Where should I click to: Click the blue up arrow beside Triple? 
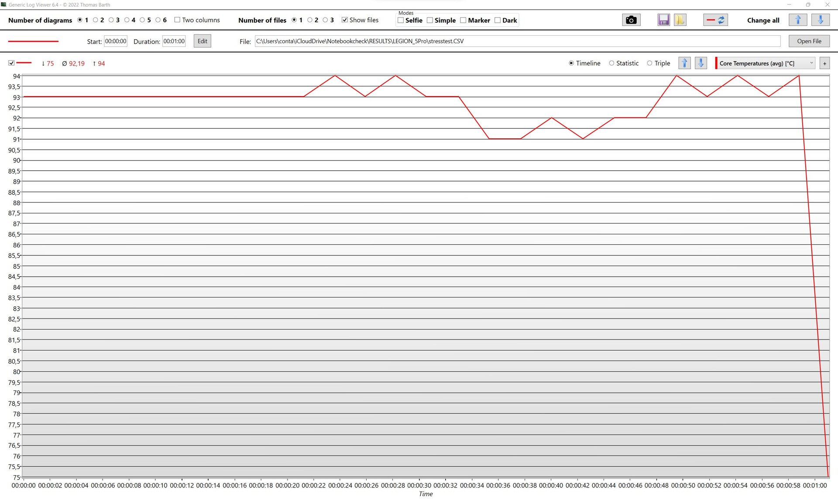tap(684, 63)
